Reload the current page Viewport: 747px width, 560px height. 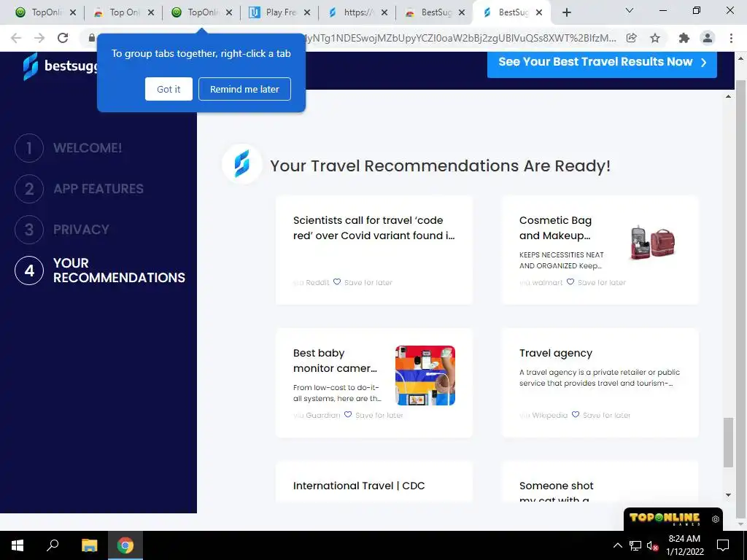[x=63, y=38]
